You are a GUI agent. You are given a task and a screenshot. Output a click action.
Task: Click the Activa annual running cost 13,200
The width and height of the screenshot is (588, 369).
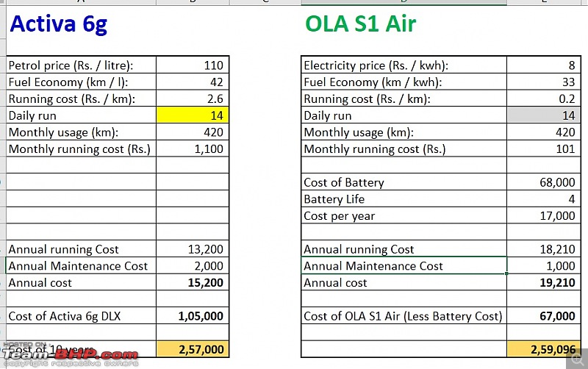[193, 248]
